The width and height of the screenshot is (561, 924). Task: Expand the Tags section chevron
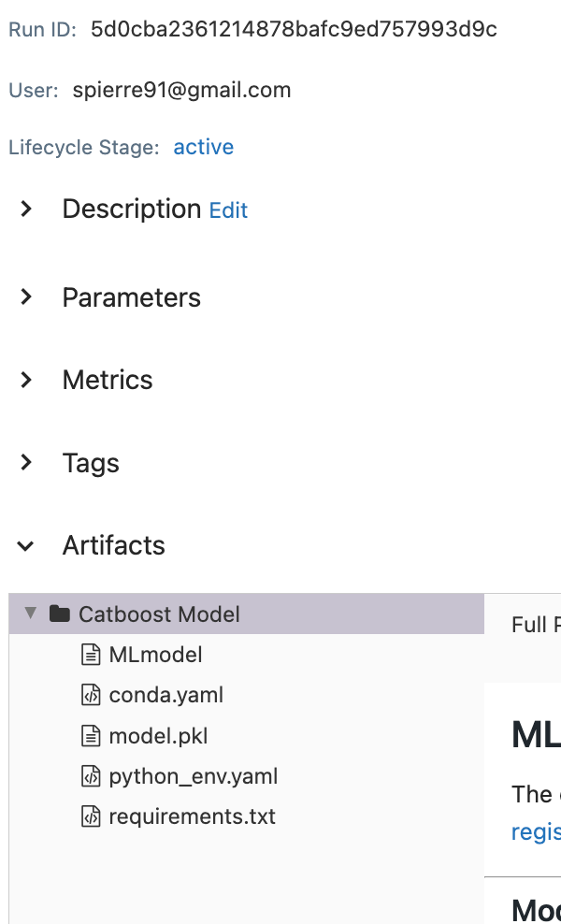coord(26,462)
